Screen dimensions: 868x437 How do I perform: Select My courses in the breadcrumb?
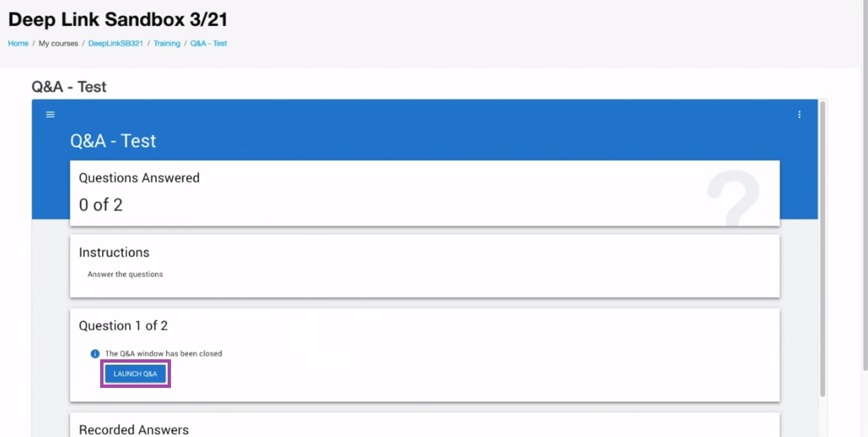click(58, 43)
